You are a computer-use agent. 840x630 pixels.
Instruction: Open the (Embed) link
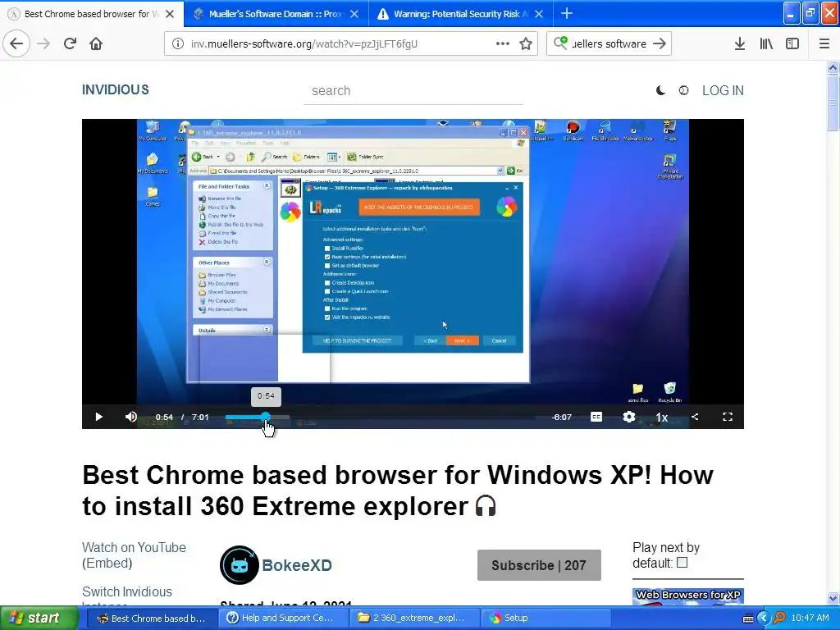point(107,563)
